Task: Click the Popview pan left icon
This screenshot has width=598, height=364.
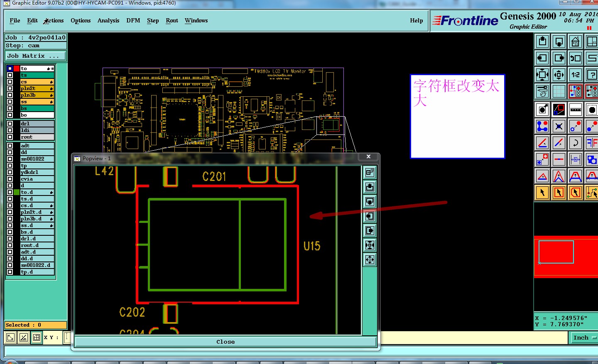Action: pos(370,216)
